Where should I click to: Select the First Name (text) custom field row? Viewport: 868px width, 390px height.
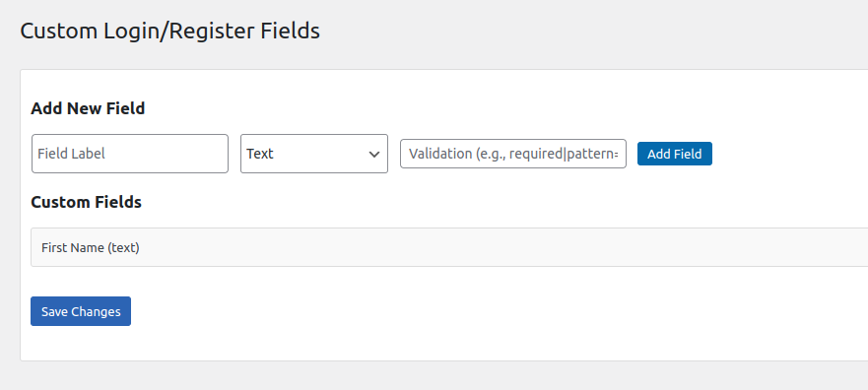click(x=449, y=247)
